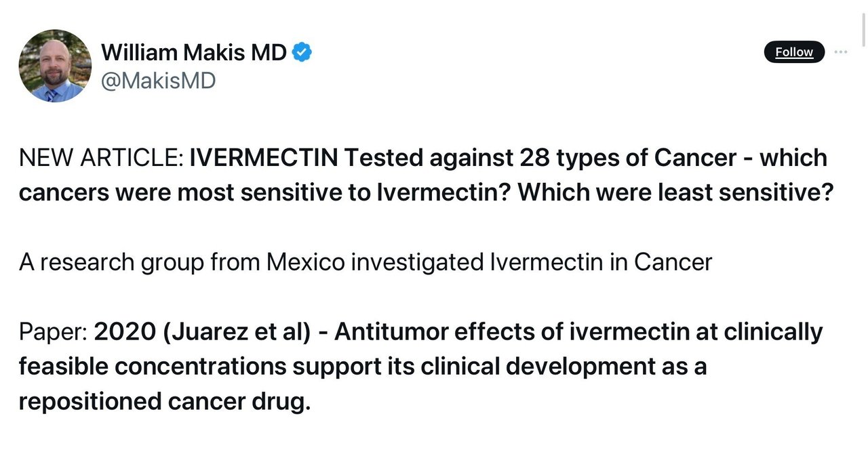
Task: Open the three-dot more options menu
Action: 841,52
